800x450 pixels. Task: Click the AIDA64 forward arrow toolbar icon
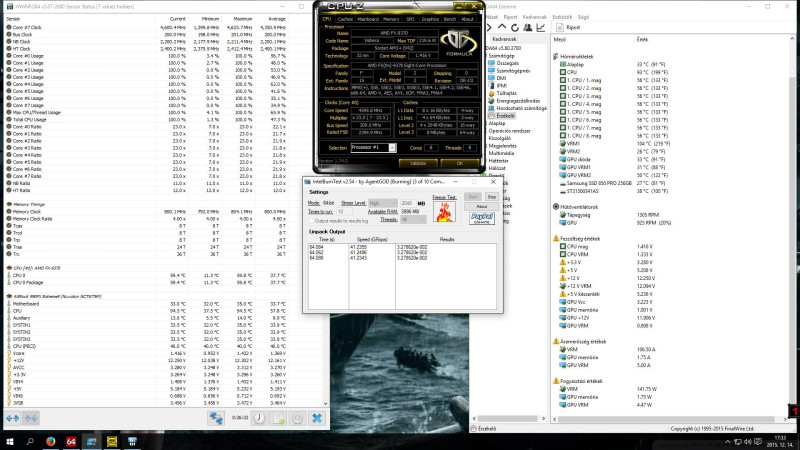pos(489,27)
